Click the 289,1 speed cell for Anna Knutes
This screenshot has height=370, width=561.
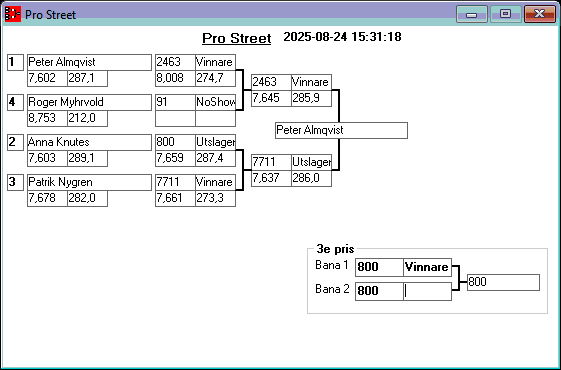(87, 159)
